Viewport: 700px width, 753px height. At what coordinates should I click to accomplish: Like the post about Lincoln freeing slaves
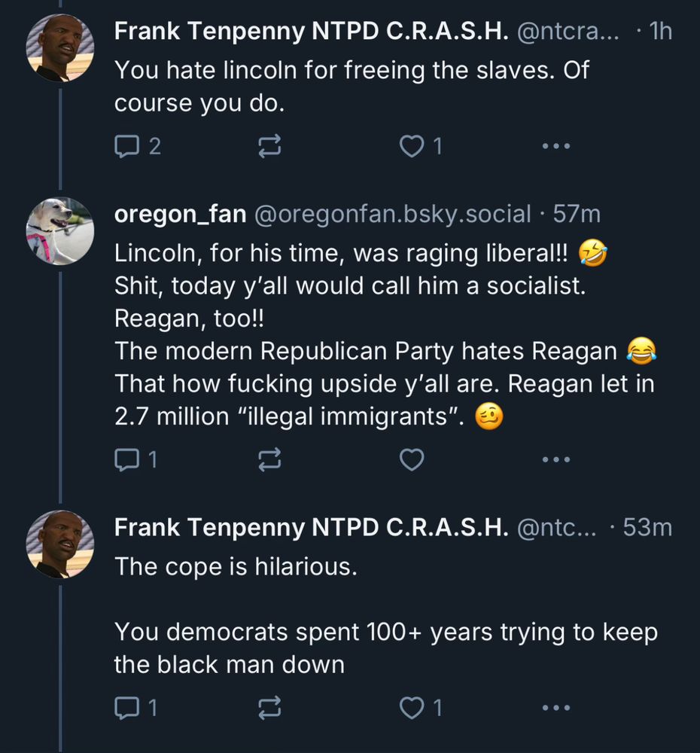411,146
